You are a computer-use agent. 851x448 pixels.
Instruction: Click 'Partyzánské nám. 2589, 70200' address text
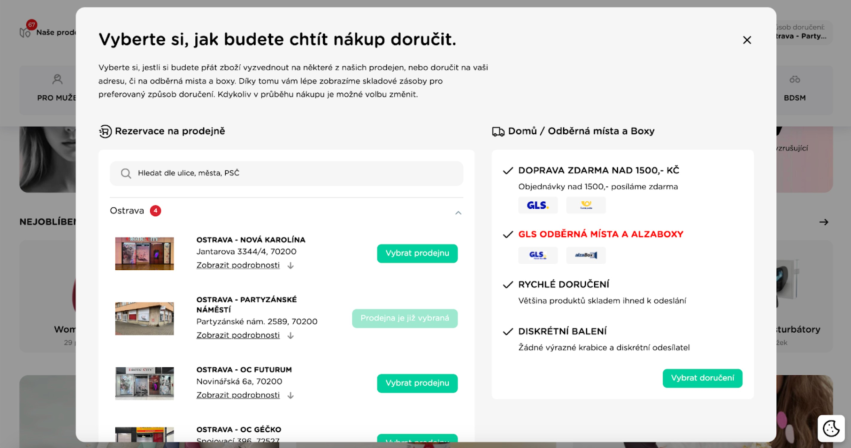pyautogui.click(x=257, y=321)
